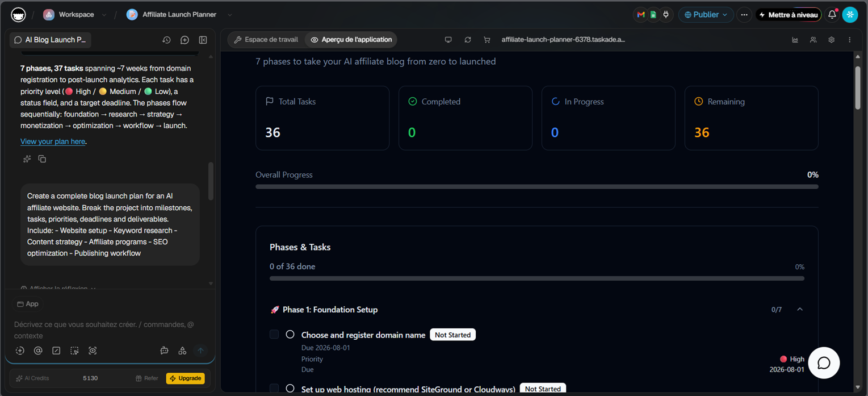
Task: Open the three-dot more options in header
Action: pyautogui.click(x=744, y=15)
